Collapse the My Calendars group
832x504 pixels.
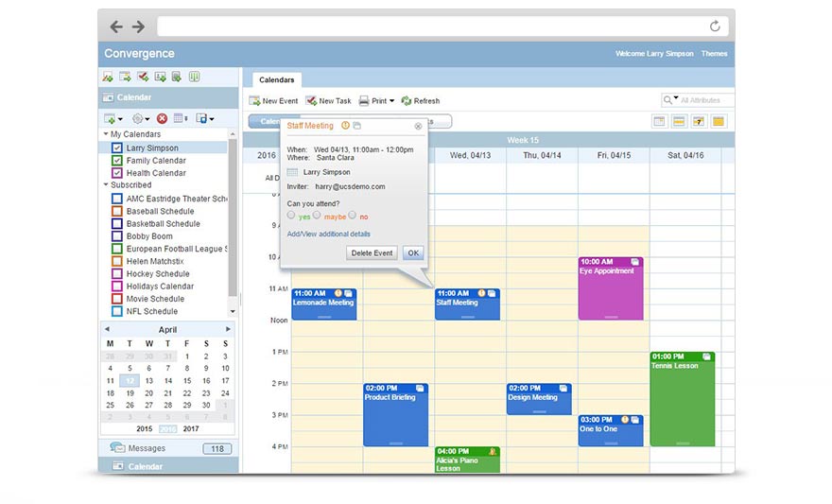106,134
